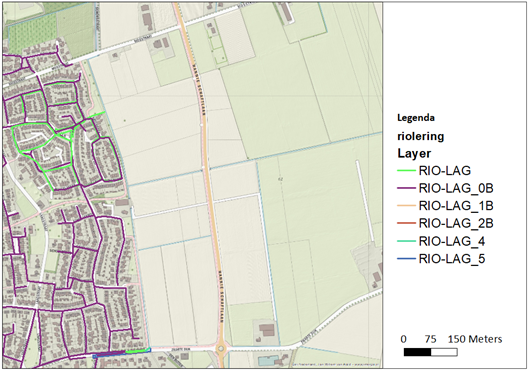
Task: Select the RIO-LAG_4 legend label
Action: pos(452,241)
